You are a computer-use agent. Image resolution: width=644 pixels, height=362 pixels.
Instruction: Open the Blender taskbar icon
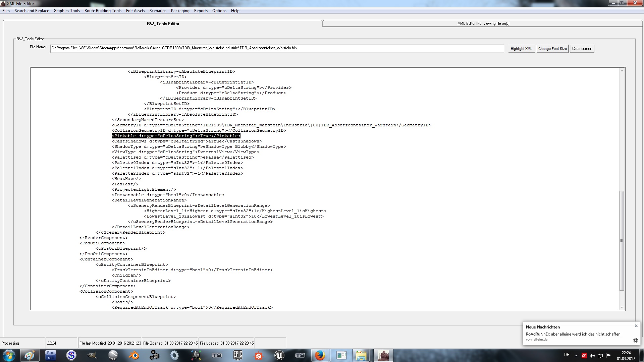[x=133, y=355]
